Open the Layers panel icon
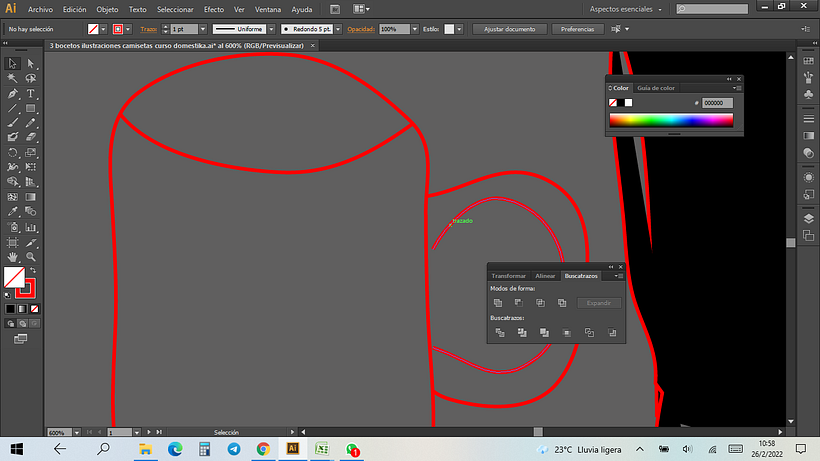The image size is (820, 461). (x=808, y=218)
